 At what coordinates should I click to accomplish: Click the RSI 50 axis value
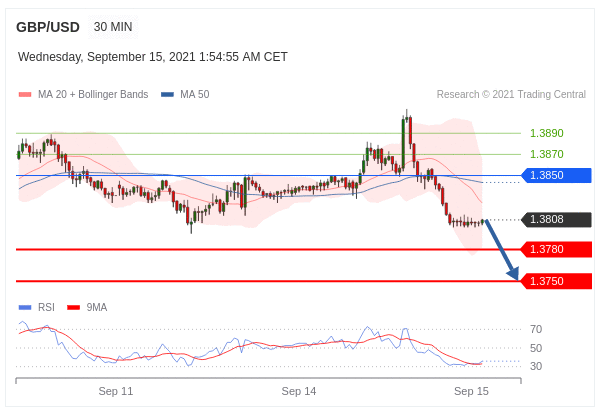pos(536,348)
